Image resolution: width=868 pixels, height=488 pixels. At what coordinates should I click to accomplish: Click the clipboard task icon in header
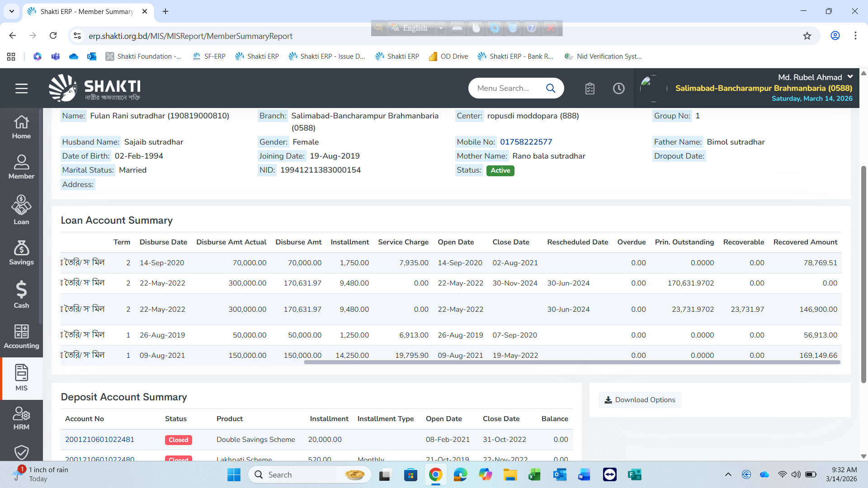click(x=590, y=89)
